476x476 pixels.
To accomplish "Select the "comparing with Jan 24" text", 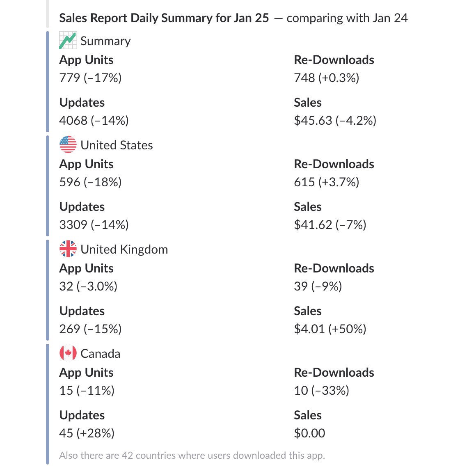I will coord(347,18).
